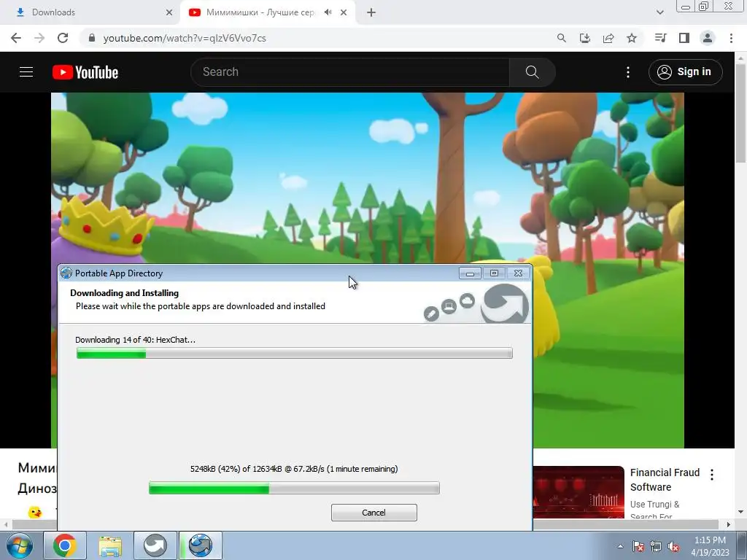
Task: Open Chrome profile avatar
Action: click(x=708, y=38)
